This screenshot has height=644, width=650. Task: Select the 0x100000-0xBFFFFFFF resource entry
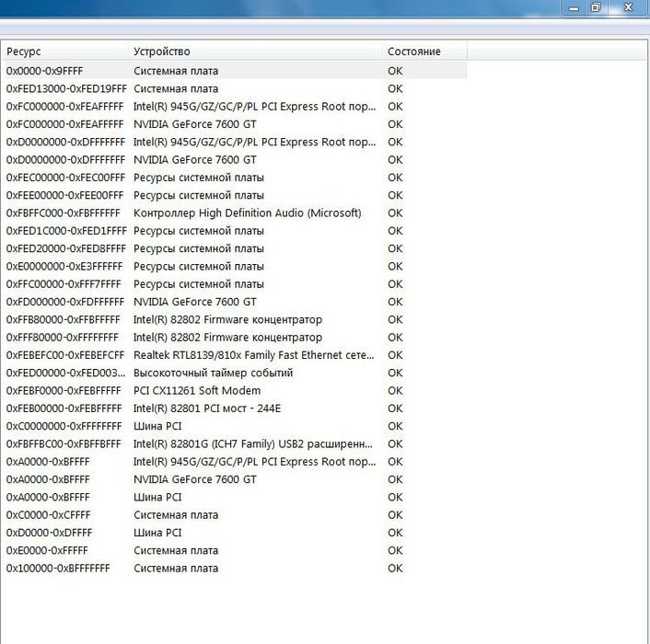pyautogui.click(x=58, y=569)
